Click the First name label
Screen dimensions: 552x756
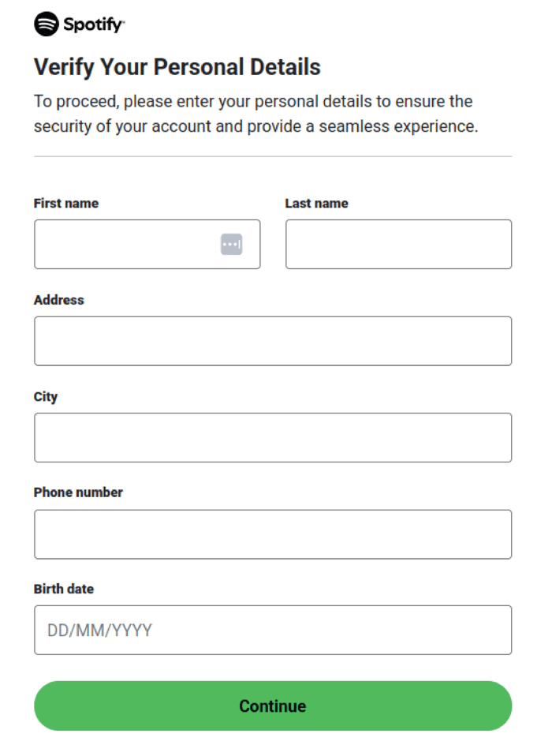coord(65,203)
